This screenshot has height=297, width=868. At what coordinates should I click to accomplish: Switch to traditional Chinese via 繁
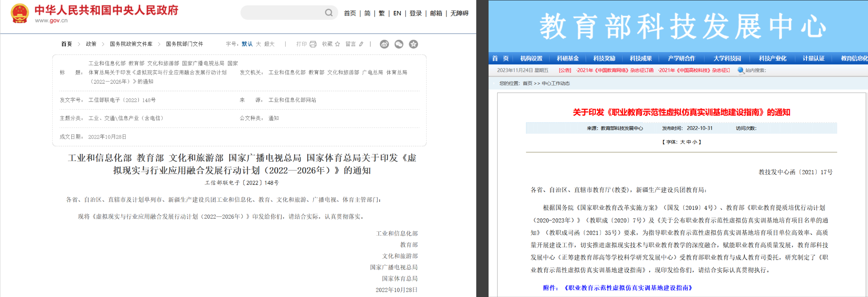382,13
